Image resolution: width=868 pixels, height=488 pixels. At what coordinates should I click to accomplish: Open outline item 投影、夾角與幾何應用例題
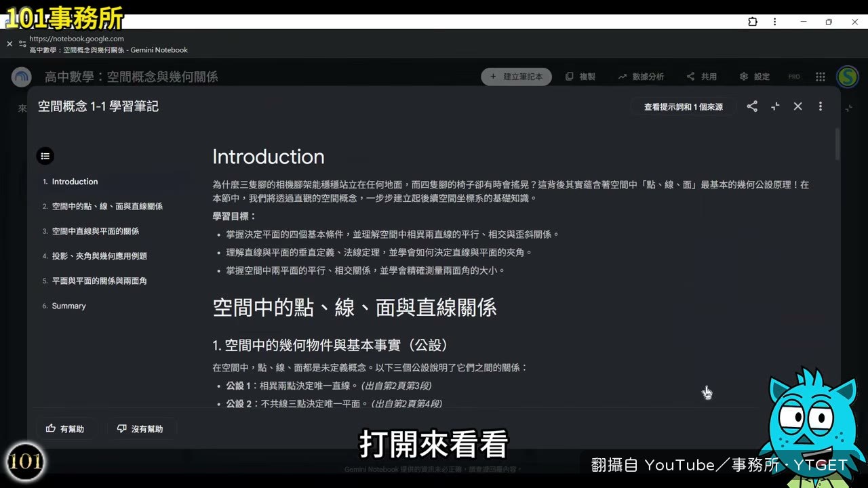(99, 256)
